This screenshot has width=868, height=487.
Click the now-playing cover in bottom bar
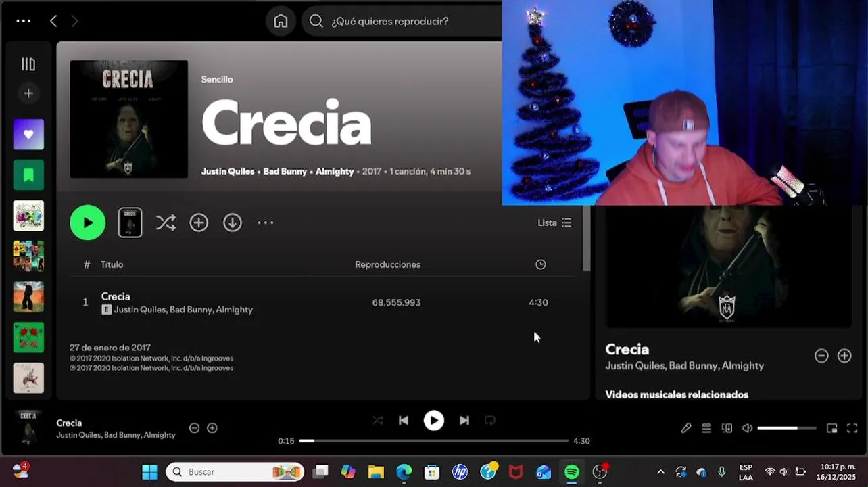[28, 427]
